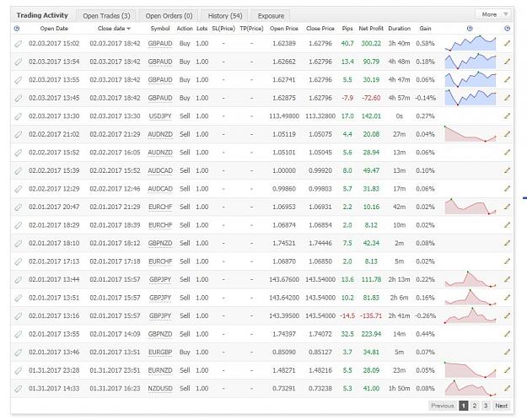Click pencil edit icon for EURCHF 10.16 trade
527x420 pixels.
[x=507, y=207]
